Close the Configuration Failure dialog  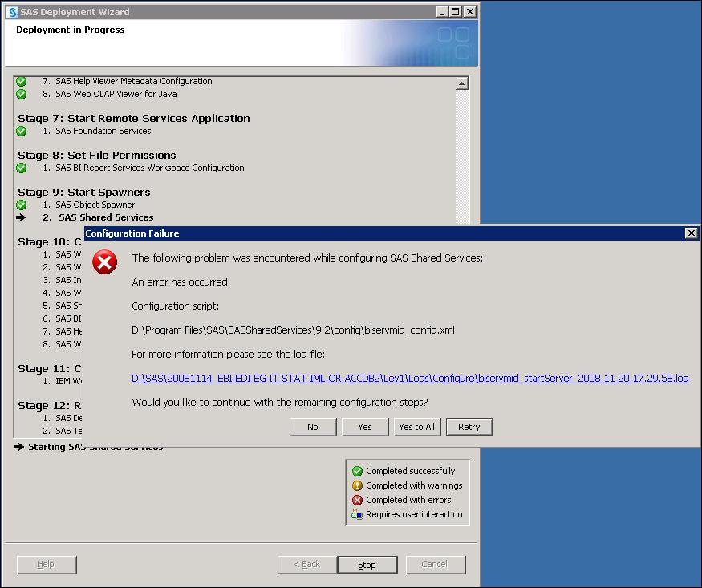click(691, 233)
